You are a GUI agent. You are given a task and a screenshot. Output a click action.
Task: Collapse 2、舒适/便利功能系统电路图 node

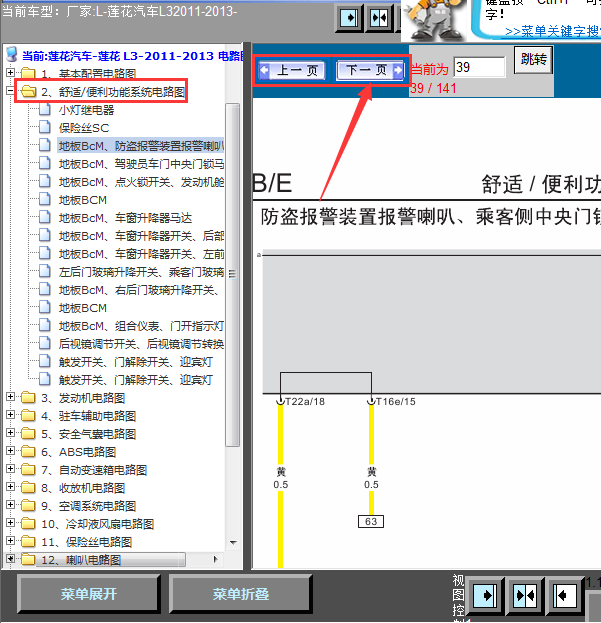10,91
